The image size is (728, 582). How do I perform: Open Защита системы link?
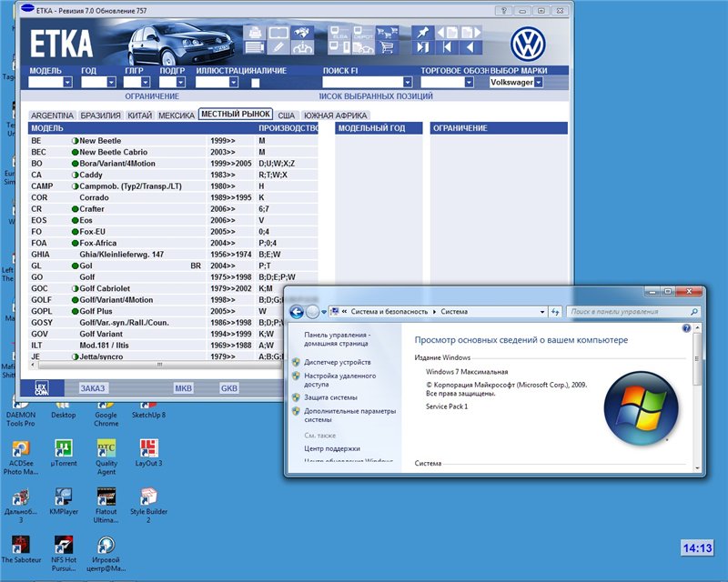coord(330,397)
